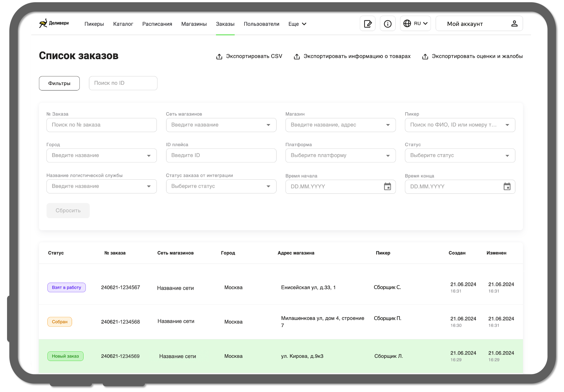Click the Экспортировать CSV upload icon
The image size is (564, 392).
[219, 57]
